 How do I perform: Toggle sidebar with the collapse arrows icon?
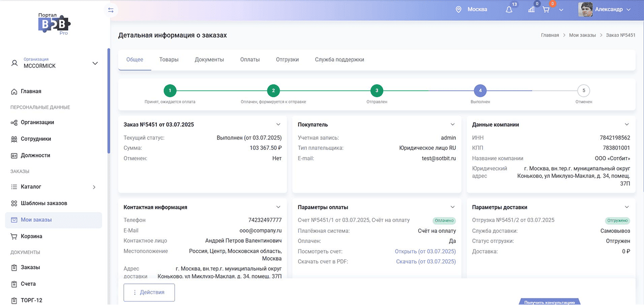(x=111, y=10)
